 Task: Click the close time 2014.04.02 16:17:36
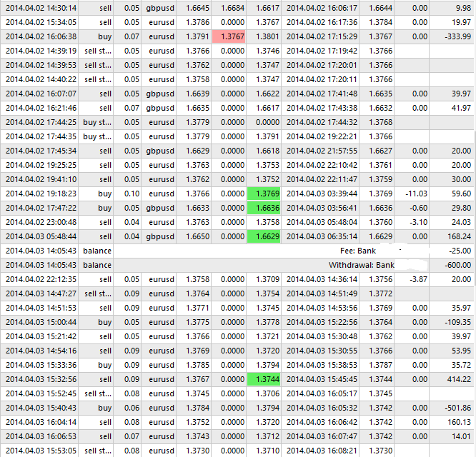pyautogui.click(x=322, y=22)
